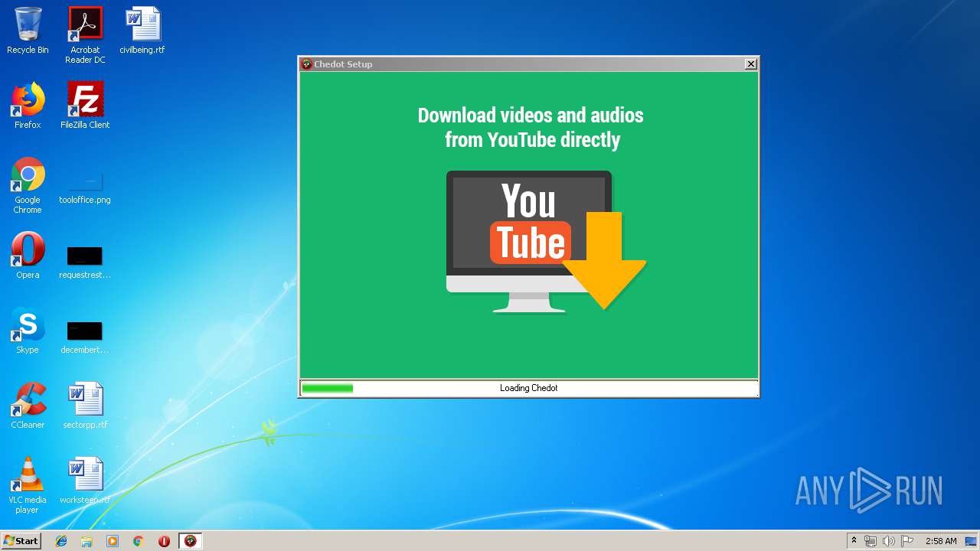Open sectorpp.rtf document
This screenshot has width=980, height=551.
pyautogui.click(x=85, y=406)
